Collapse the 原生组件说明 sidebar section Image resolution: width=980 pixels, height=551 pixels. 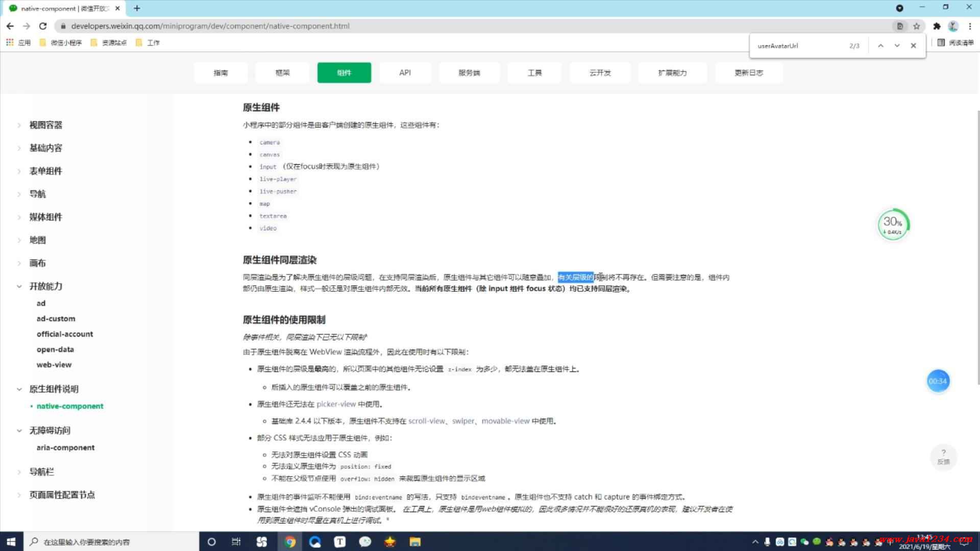coord(54,389)
